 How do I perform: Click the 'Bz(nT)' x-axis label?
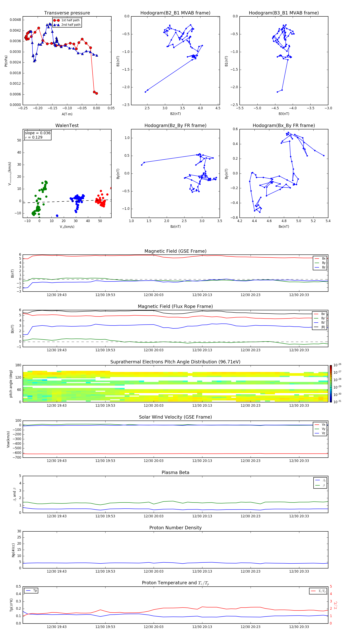(x=175, y=227)
